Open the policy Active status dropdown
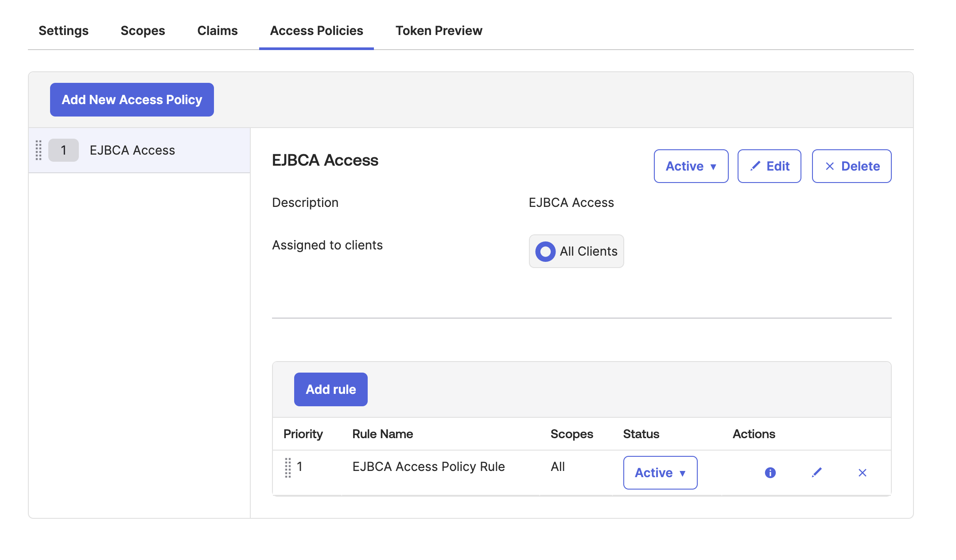This screenshot has height=560, width=956. click(x=691, y=166)
